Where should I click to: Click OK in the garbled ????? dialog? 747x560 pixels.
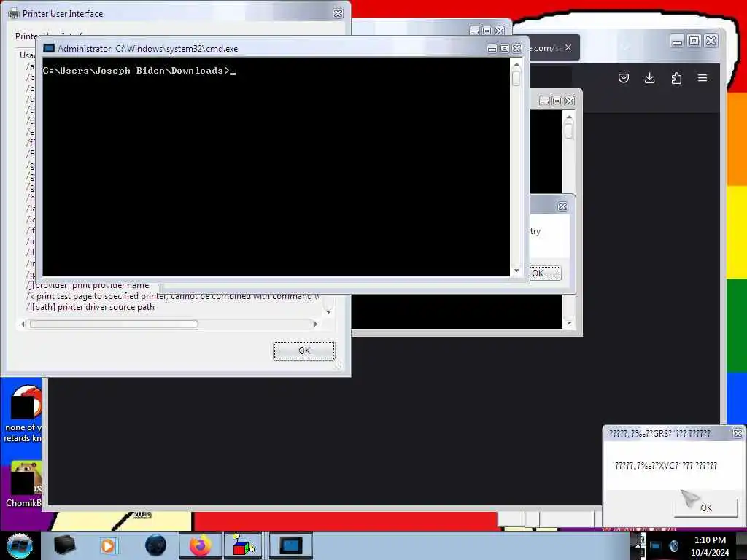click(x=706, y=508)
